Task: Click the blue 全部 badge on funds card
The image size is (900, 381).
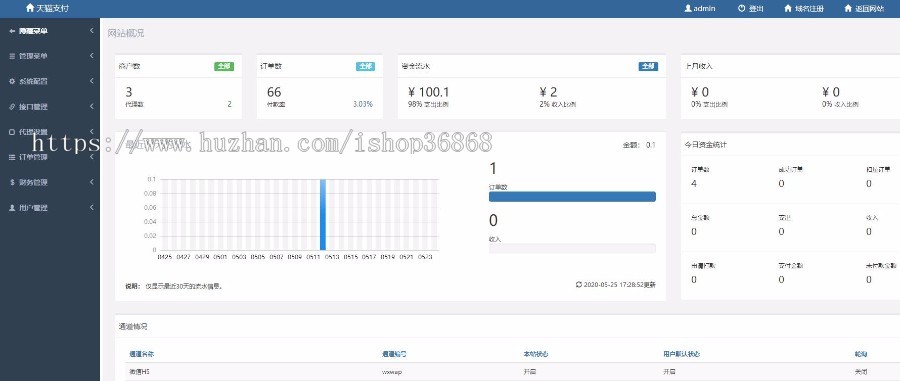Action: tap(648, 67)
